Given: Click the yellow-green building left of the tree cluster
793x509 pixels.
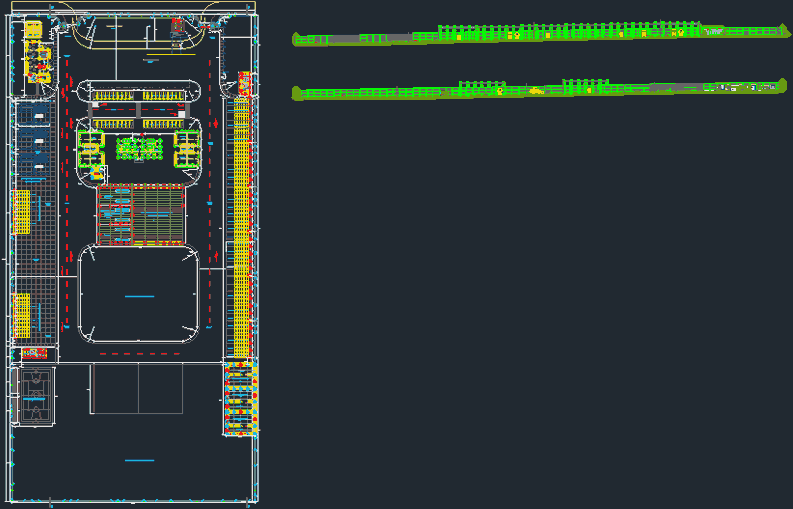Looking at the screenshot, I should (92, 150).
